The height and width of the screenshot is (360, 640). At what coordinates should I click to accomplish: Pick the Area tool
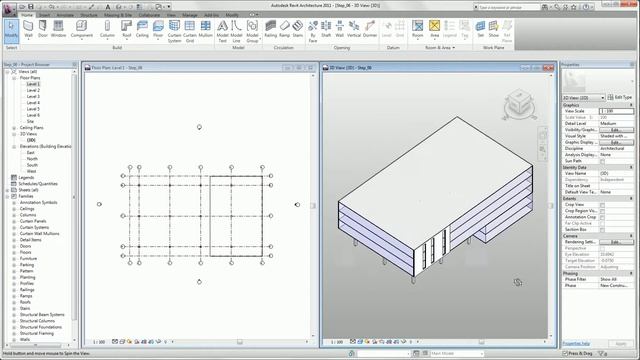[434, 30]
